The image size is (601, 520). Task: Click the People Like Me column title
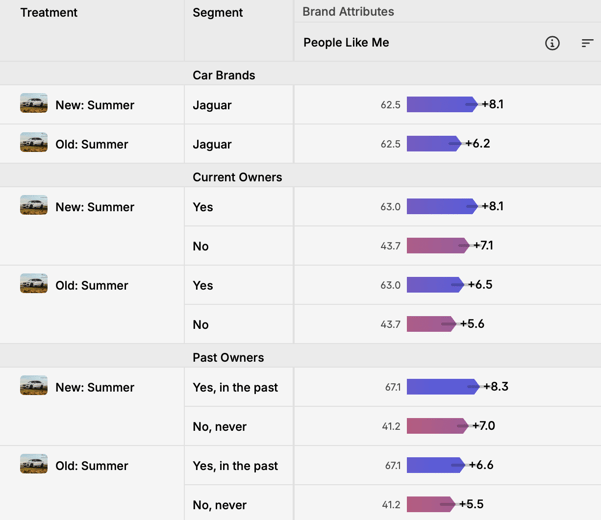click(x=346, y=43)
